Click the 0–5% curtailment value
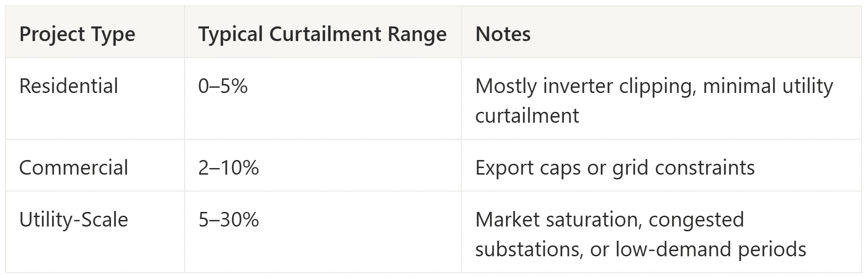Viewport: 868px width, 278px height. 223,86
